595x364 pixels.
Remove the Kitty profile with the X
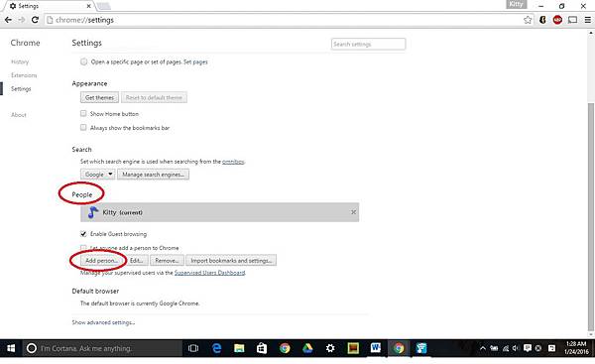(353, 212)
